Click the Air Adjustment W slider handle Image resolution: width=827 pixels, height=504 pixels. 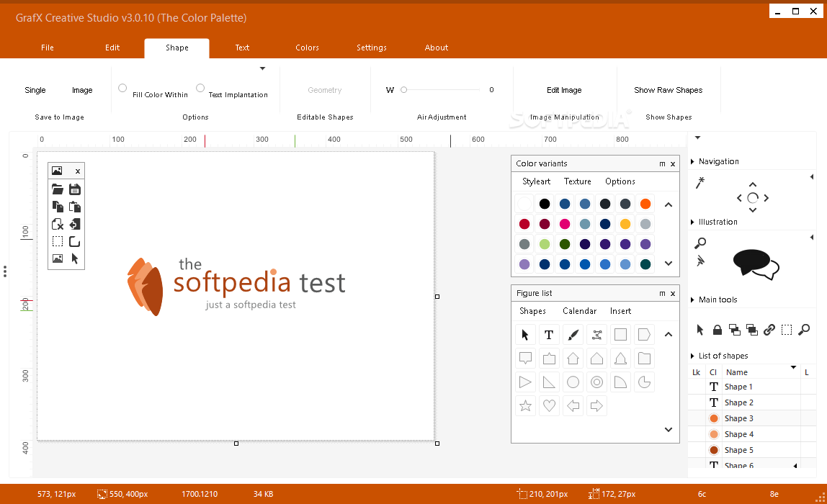(x=404, y=89)
